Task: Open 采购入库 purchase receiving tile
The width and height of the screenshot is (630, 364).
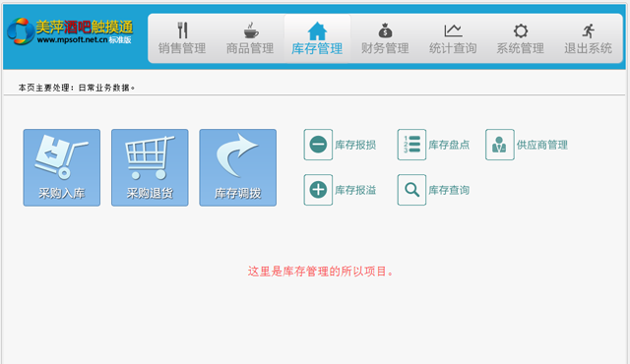Action: click(x=61, y=167)
